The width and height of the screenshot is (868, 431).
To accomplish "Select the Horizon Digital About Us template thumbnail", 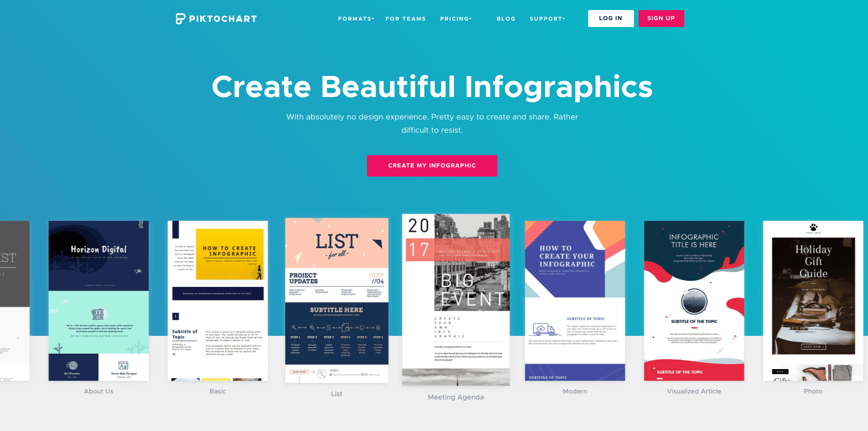I will [x=98, y=301].
